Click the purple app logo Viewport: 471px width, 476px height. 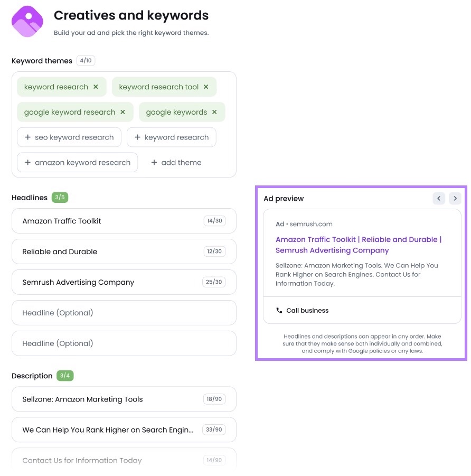tap(27, 22)
